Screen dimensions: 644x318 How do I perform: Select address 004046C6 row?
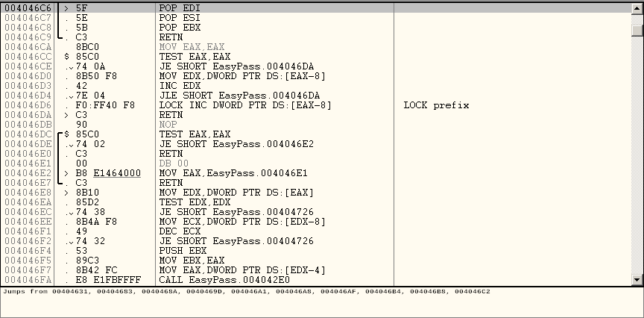point(315,7)
